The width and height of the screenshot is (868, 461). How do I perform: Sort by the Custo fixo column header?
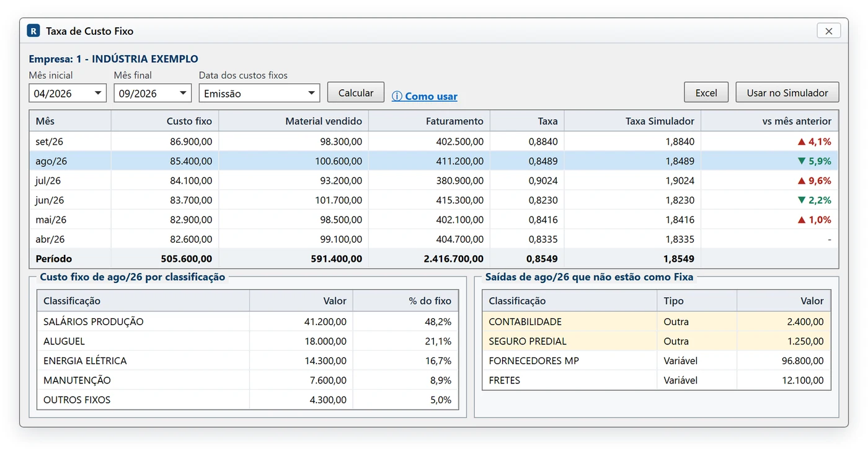tap(165, 121)
